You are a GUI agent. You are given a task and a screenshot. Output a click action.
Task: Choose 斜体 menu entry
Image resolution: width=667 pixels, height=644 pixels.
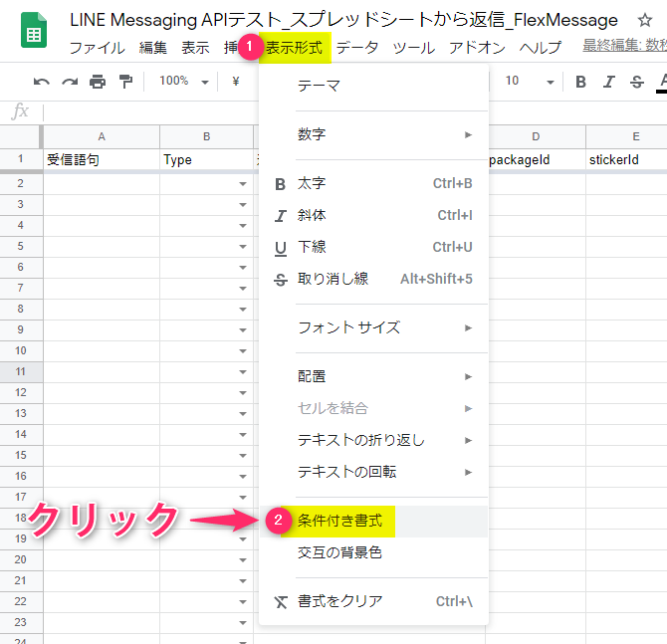[373, 215]
